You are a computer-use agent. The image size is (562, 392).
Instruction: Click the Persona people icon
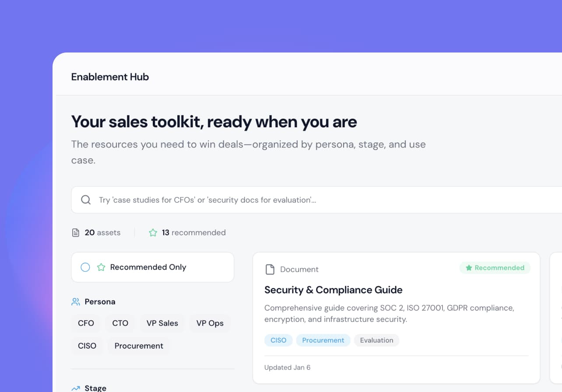click(x=76, y=302)
